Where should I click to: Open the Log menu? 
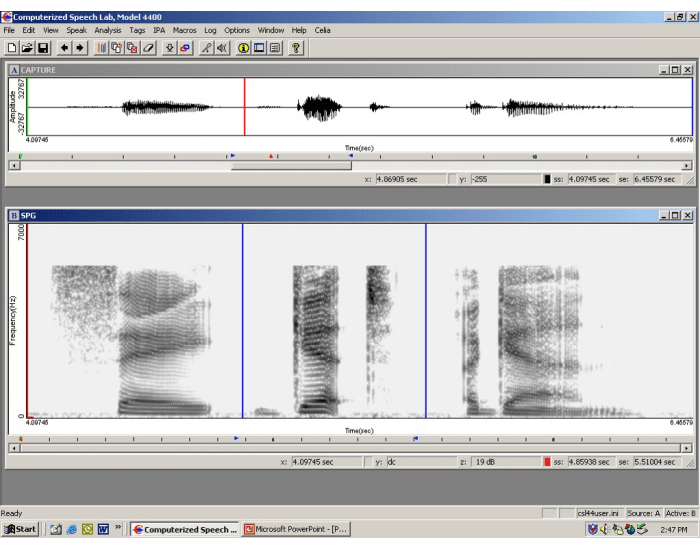pyautogui.click(x=210, y=30)
